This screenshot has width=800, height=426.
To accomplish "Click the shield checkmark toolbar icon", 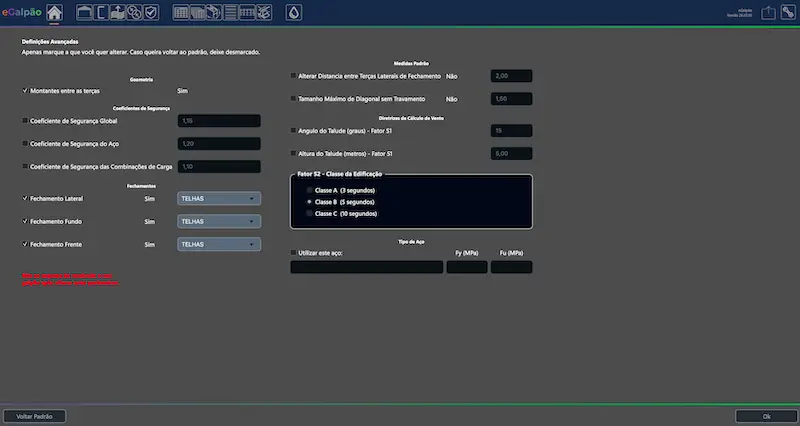I will click(151, 13).
